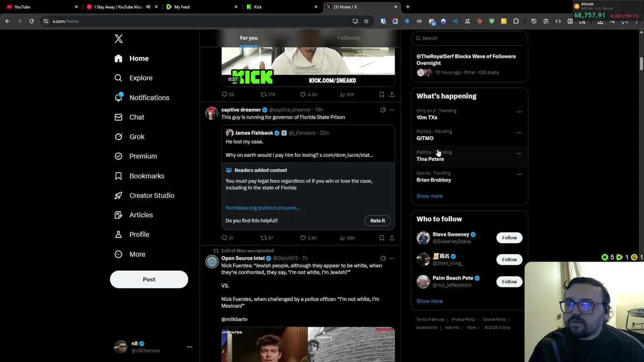
Task: Mute the I Stay Away YouTube Music tab
Action: (148, 7)
